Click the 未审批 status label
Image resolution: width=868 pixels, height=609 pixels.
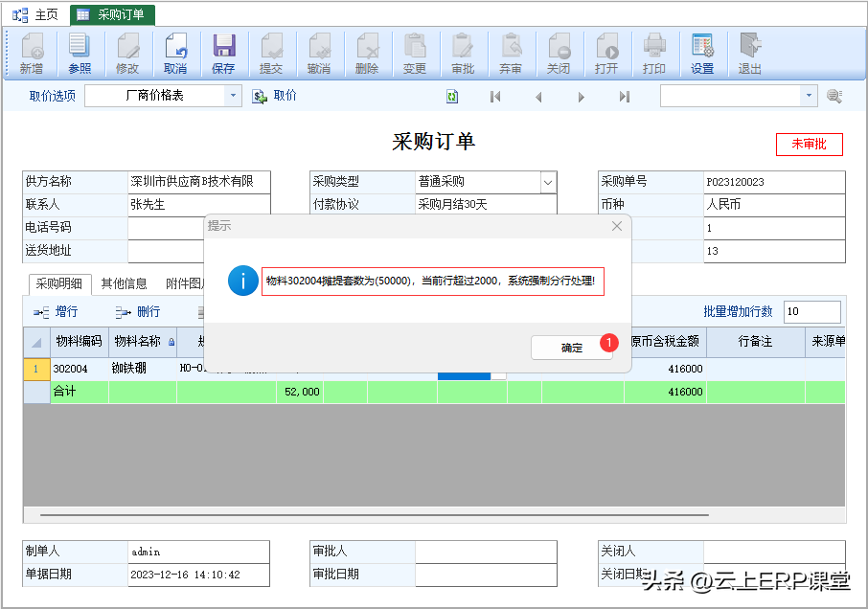(x=809, y=145)
